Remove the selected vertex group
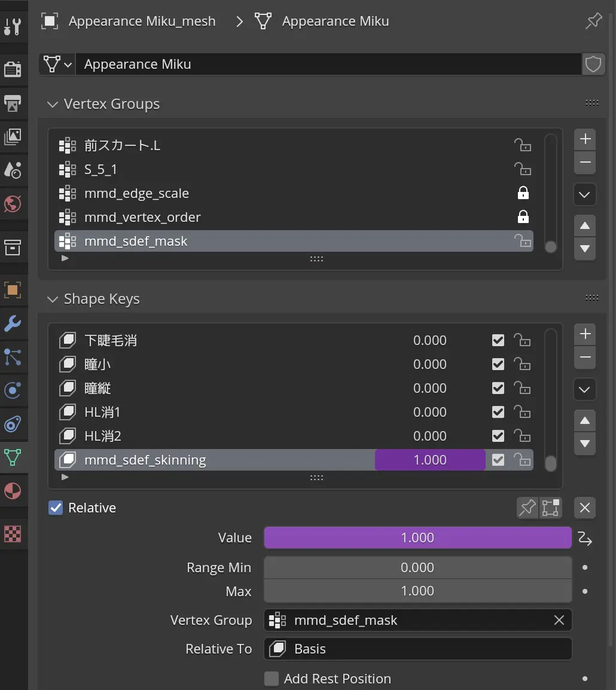The image size is (616, 690). pyautogui.click(x=585, y=163)
